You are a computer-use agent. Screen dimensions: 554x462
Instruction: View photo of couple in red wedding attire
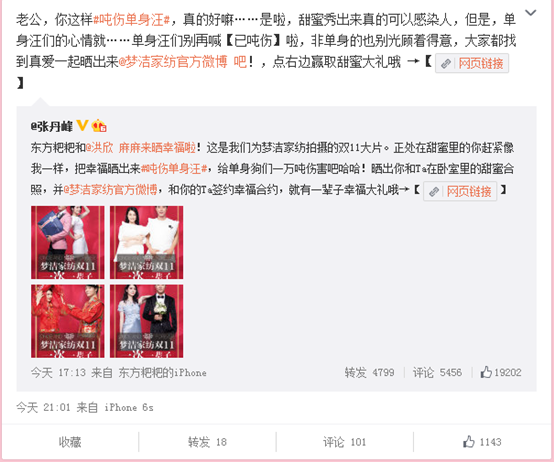click(x=67, y=321)
